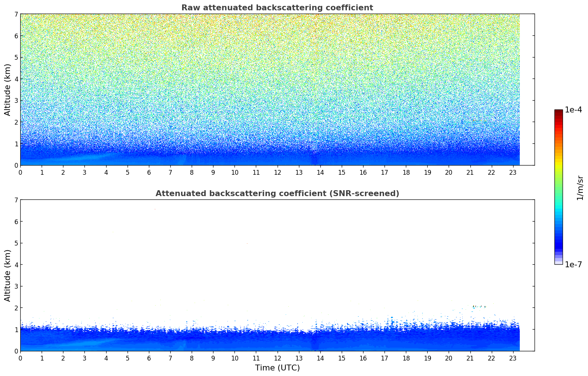
Task: Click the top plot's altitude tick '4'
Action: [x=16, y=79]
